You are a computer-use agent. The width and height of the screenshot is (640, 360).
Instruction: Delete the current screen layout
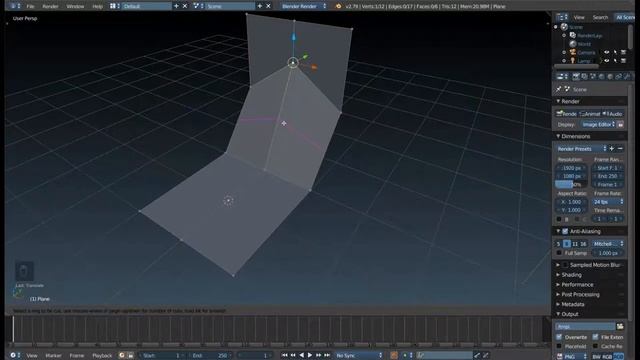tap(185, 6)
